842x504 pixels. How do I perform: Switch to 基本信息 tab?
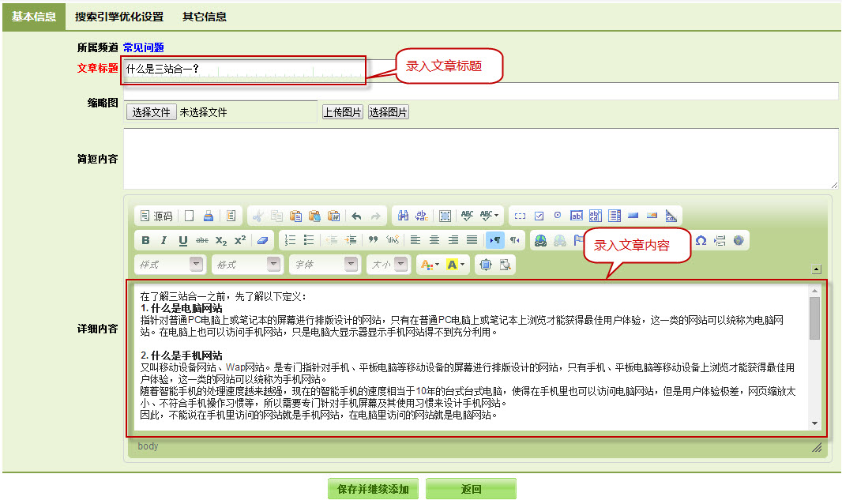(x=34, y=17)
